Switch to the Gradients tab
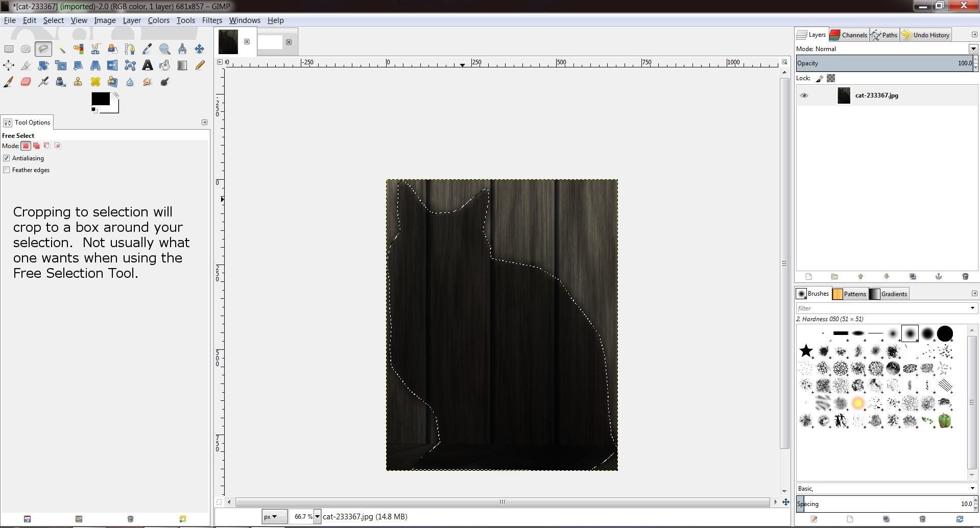This screenshot has height=528, width=980. (889, 294)
